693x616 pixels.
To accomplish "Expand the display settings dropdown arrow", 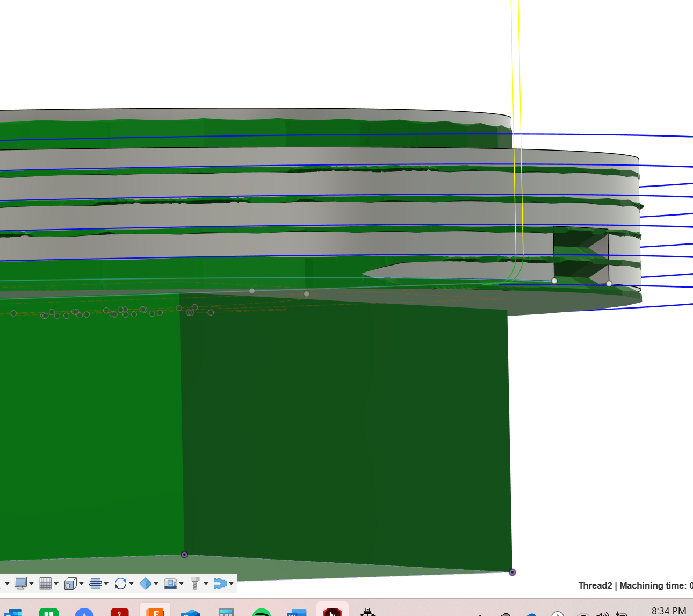I will 31,583.
